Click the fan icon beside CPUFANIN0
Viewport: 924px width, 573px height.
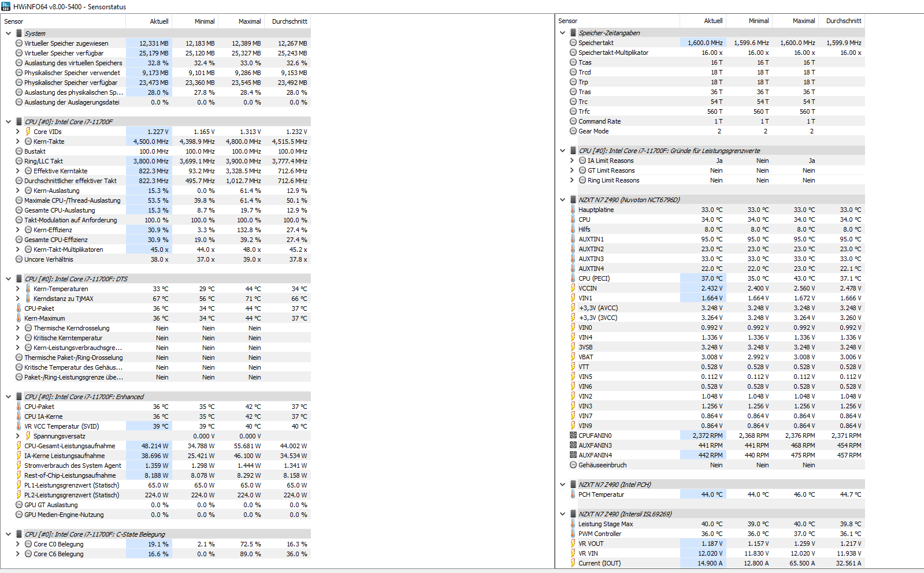tap(573, 436)
